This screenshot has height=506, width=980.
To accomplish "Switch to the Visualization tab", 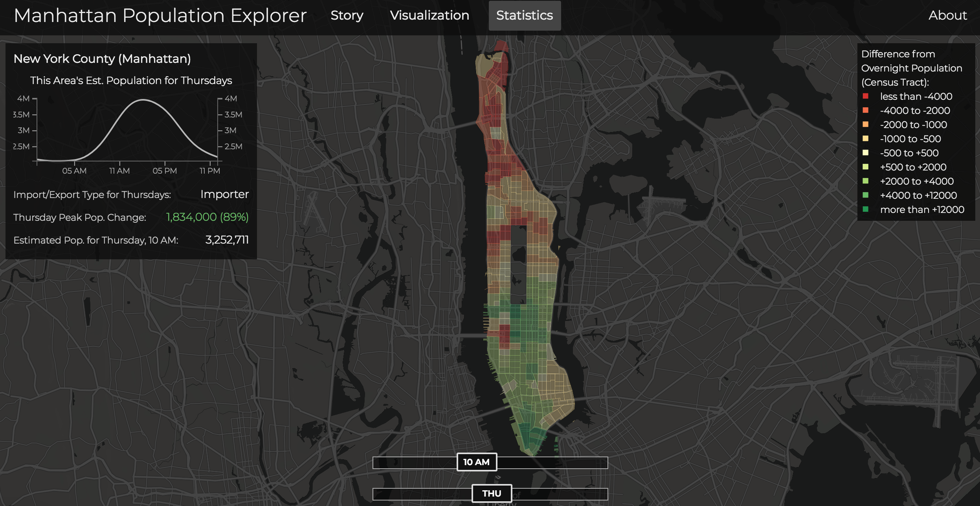I will pos(429,15).
